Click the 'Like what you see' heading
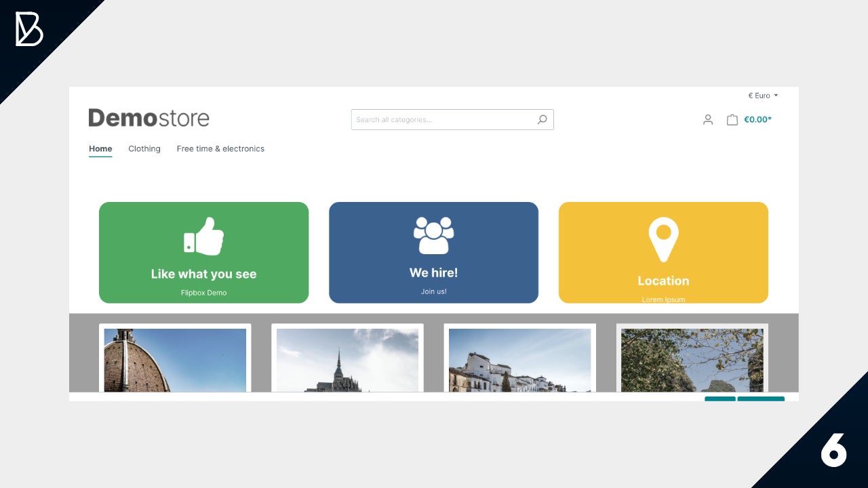 pyautogui.click(x=203, y=274)
